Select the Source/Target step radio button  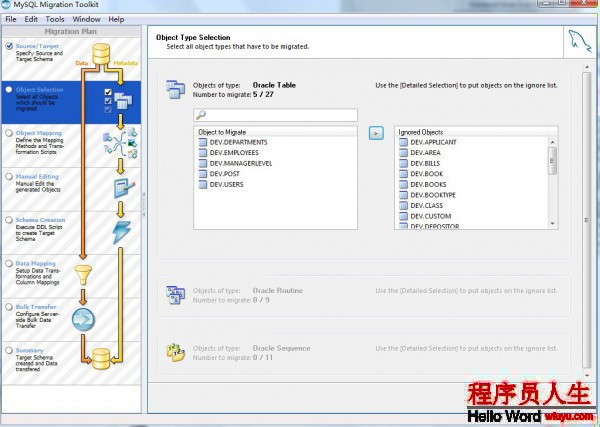click(x=9, y=46)
